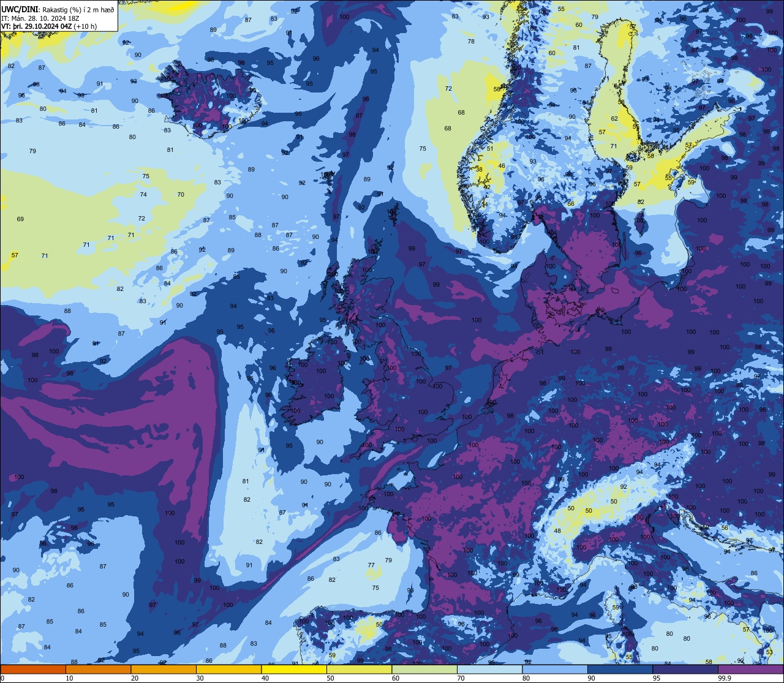The height and width of the screenshot is (683, 784).
Task: Click the purple legend segment above 99.9
Action: click(x=750, y=669)
